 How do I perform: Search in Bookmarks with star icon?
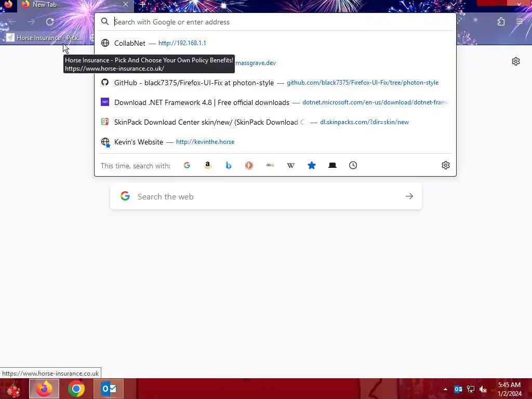(312, 165)
